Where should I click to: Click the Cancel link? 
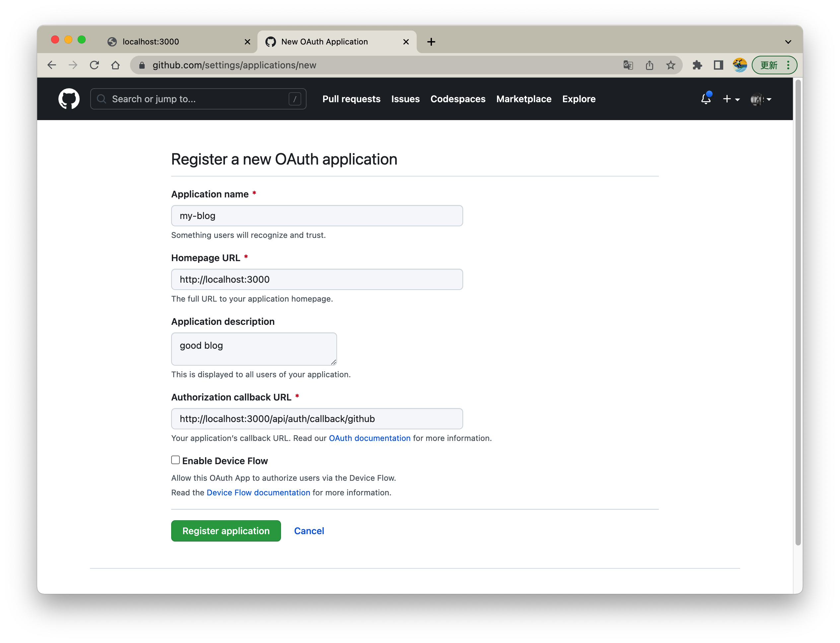point(309,531)
